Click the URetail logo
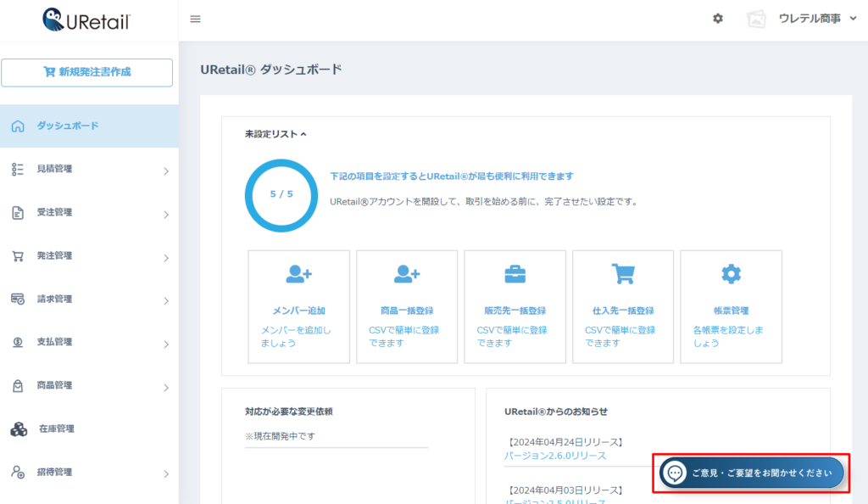 tap(87, 20)
